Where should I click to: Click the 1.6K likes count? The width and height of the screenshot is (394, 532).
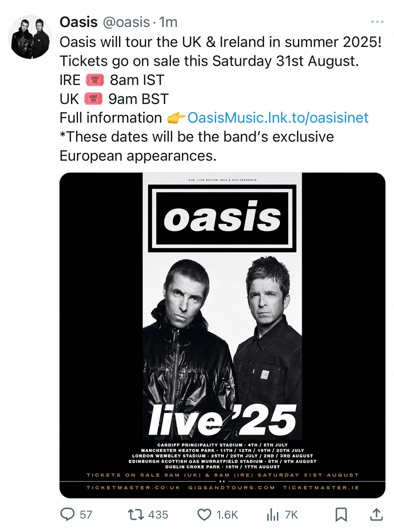click(227, 515)
